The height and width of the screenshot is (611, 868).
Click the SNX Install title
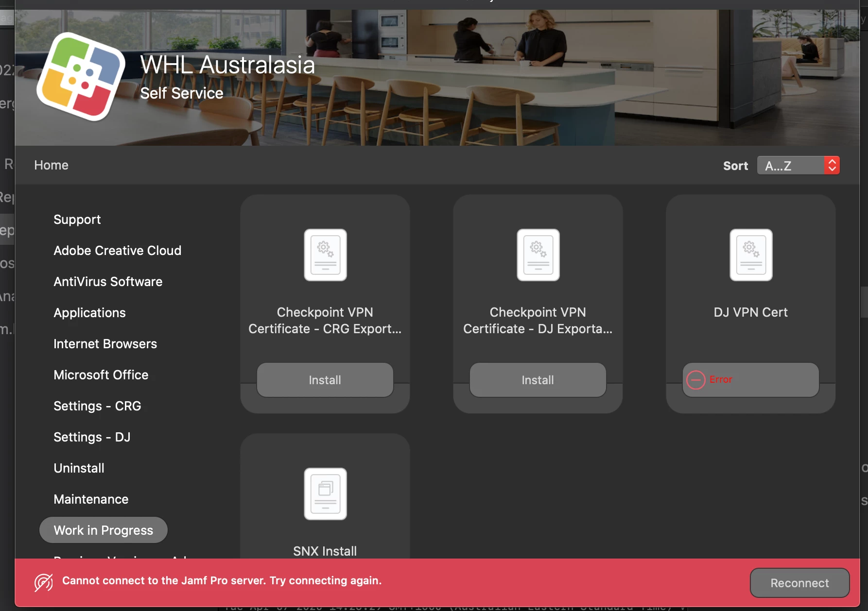tap(325, 551)
